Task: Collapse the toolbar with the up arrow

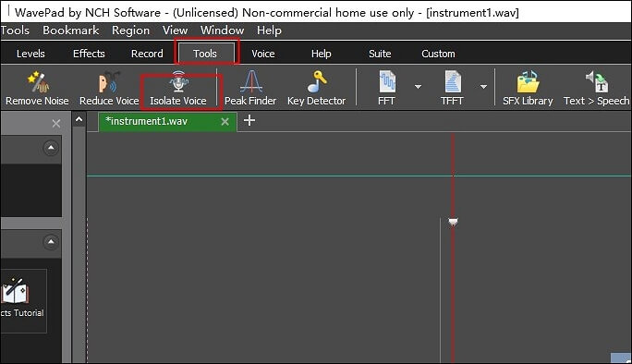Action: click(79, 119)
